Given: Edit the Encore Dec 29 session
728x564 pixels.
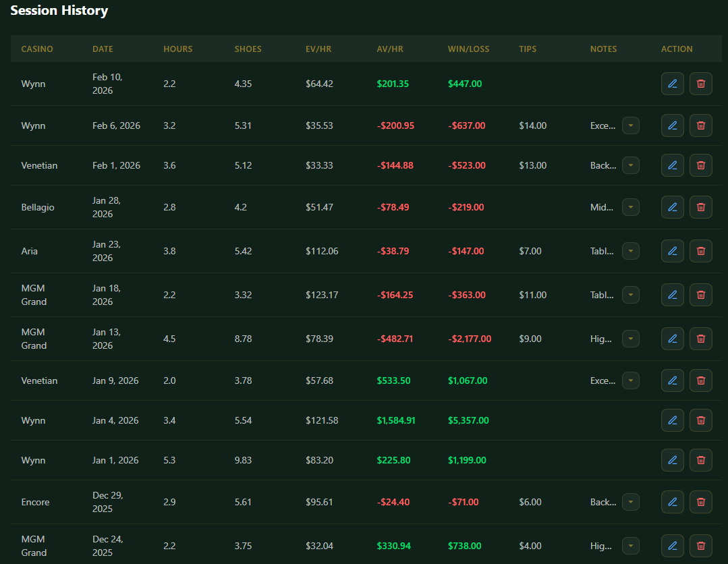Looking at the screenshot, I should click(x=672, y=502).
